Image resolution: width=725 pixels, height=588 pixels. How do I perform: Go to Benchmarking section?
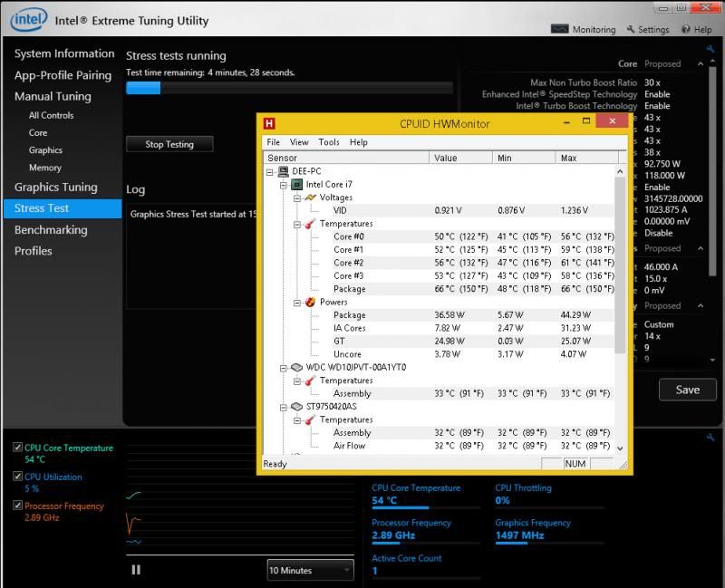coord(51,230)
